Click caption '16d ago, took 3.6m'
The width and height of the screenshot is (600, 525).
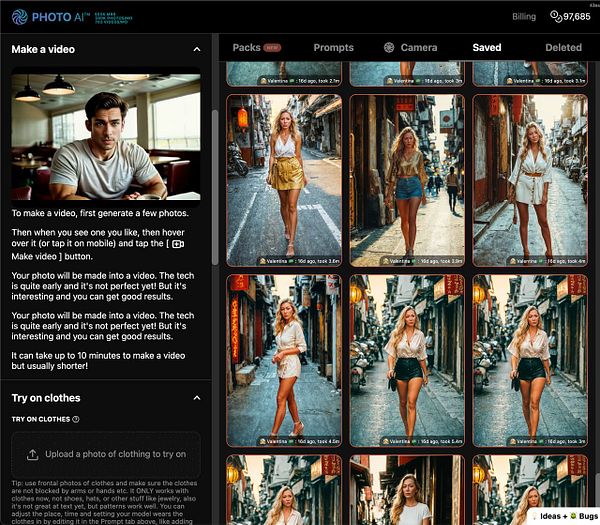(318, 261)
